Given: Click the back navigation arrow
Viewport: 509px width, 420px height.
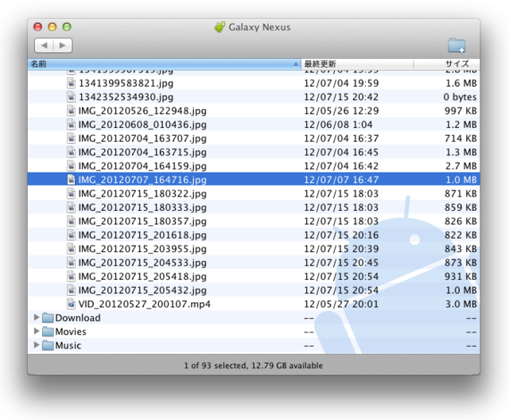Looking at the screenshot, I should 45,45.
